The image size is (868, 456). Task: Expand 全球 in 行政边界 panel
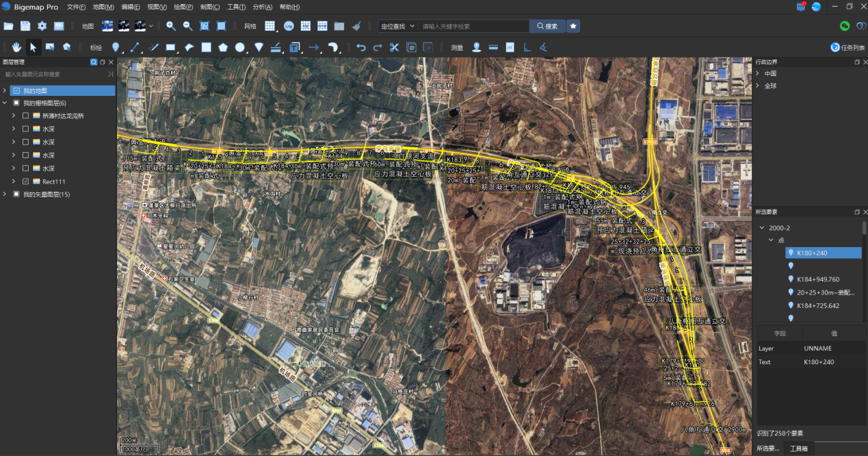[x=758, y=86]
